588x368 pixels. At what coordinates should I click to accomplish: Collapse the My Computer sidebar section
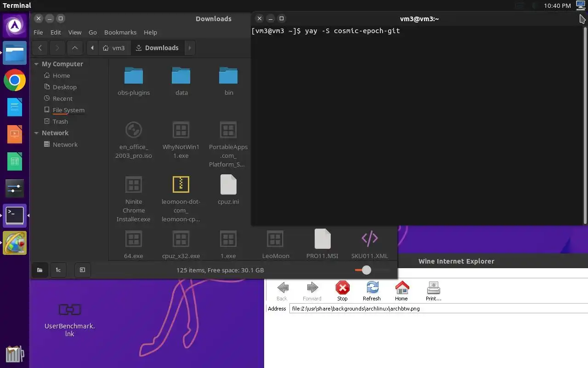pyautogui.click(x=36, y=64)
